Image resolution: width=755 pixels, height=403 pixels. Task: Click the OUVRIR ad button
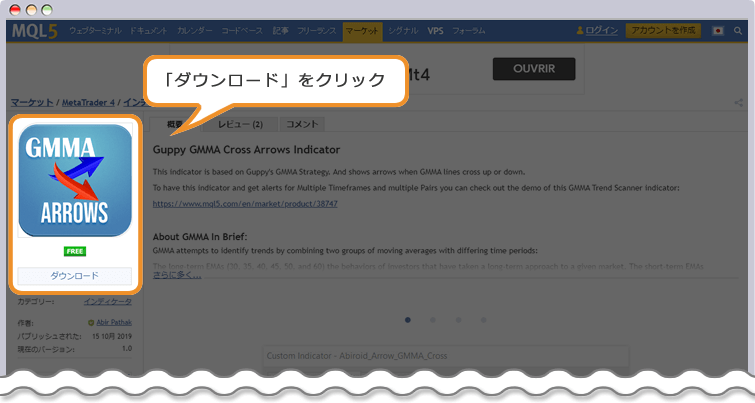tap(534, 69)
